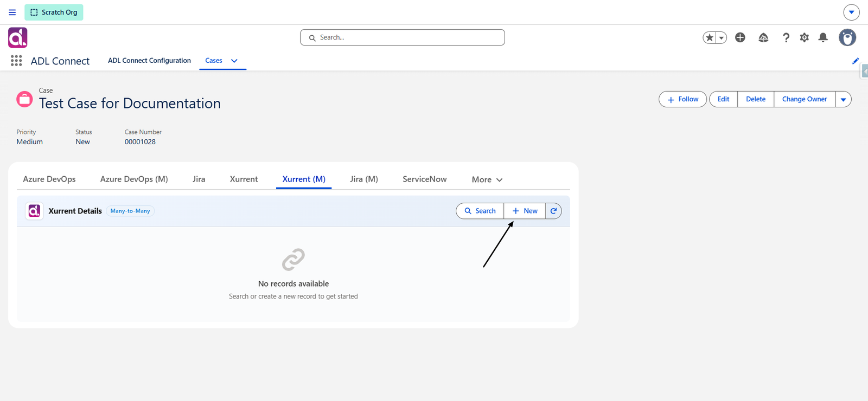Screen dimensions: 868x401
Task: Switch to the Azure DevOps tab
Action: (x=49, y=179)
